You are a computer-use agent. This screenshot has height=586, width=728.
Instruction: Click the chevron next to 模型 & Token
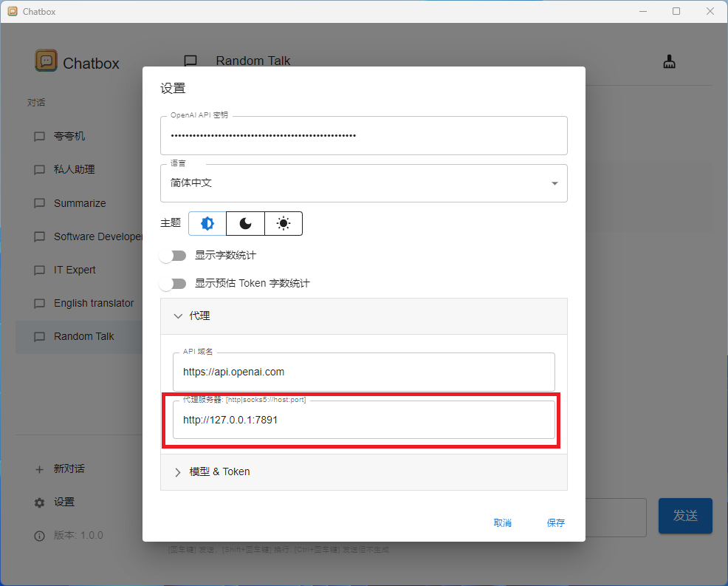(x=178, y=473)
